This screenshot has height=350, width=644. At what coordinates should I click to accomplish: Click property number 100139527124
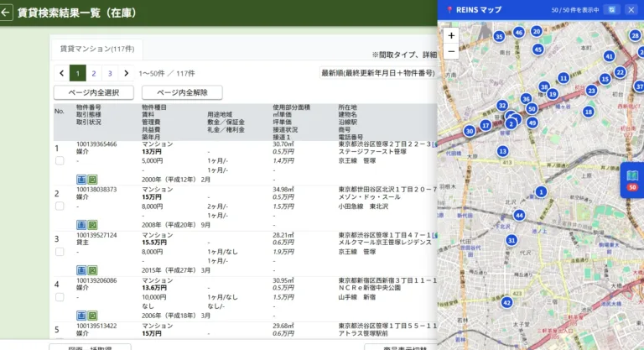click(x=96, y=235)
